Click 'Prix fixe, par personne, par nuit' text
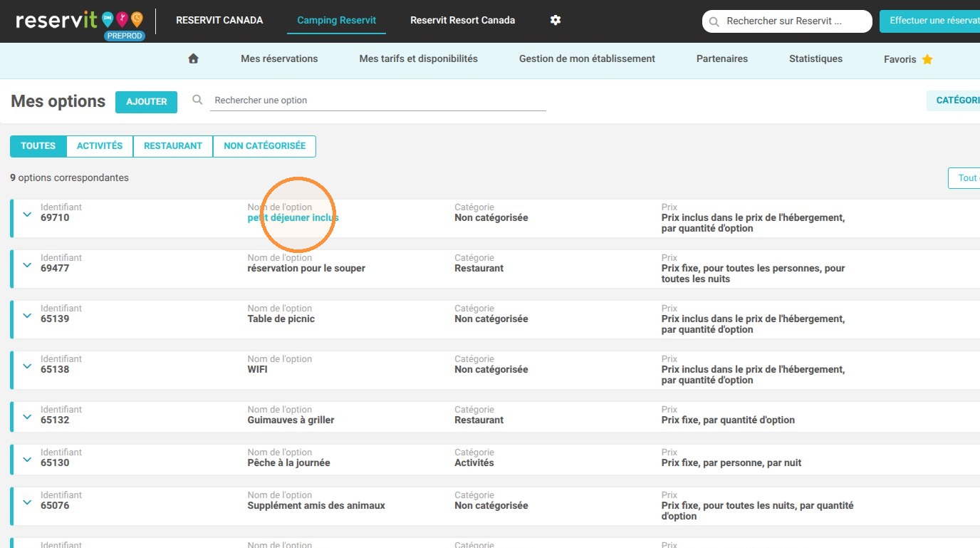 click(731, 463)
